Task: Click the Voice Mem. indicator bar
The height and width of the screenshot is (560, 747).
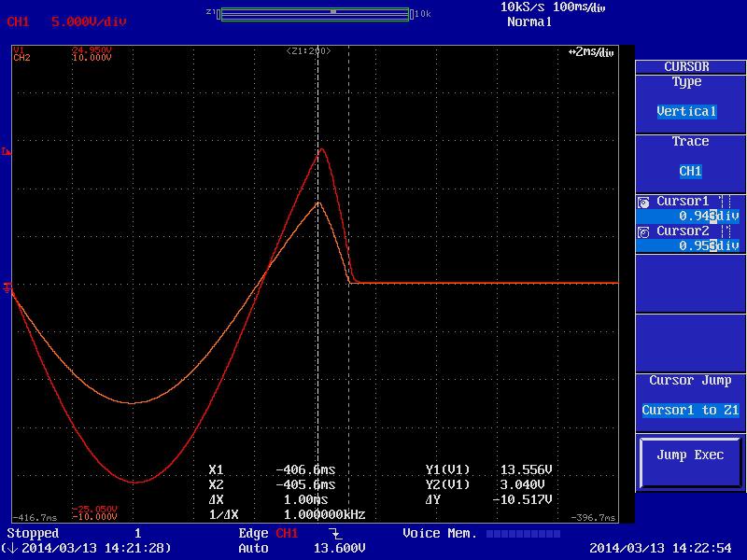Action: pyautogui.click(x=523, y=534)
